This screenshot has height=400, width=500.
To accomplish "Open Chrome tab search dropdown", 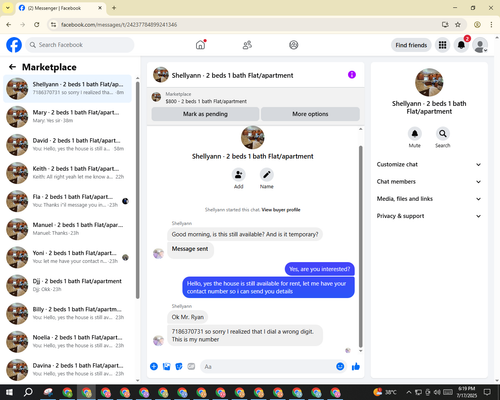I will 8,8.
